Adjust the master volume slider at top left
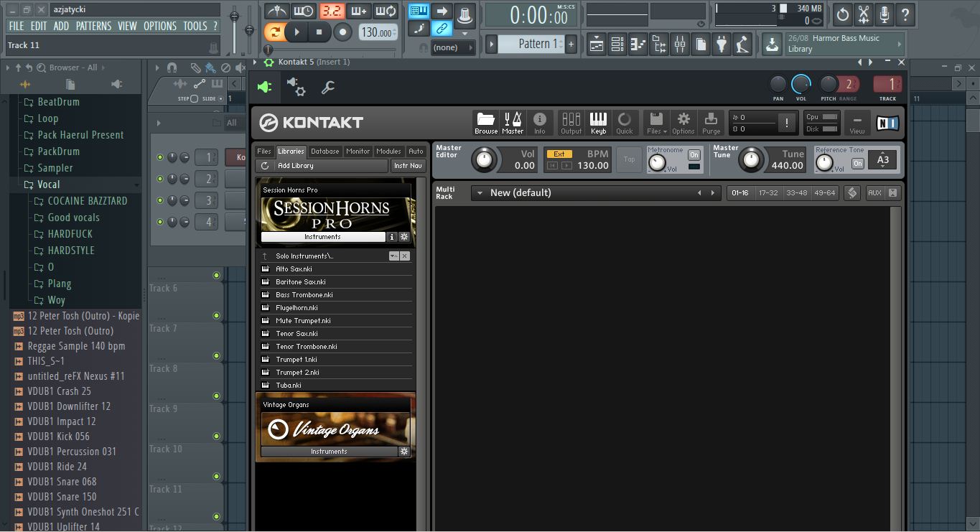 point(234,14)
